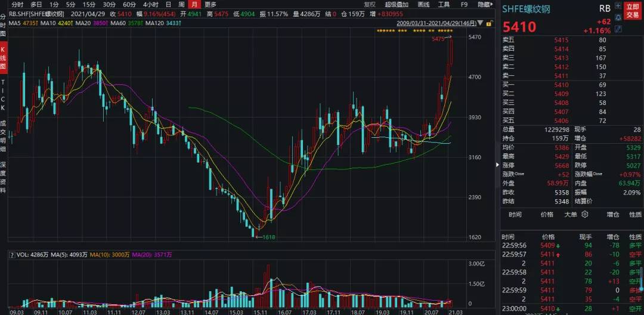Click the 1618 low price marker
The image size is (644, 315).
(268, 237)
